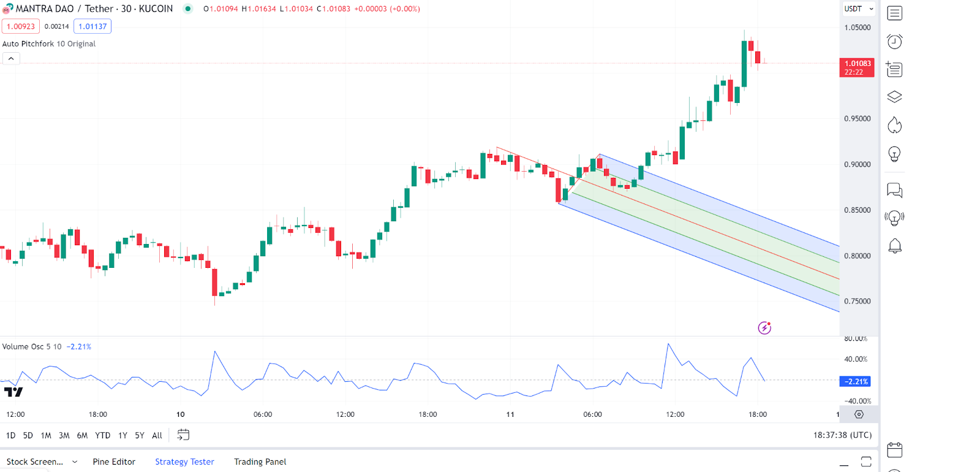Select the Stock Screener tab
The height and width of the screenshot is (472, 980).
click(x=35, y=462)
